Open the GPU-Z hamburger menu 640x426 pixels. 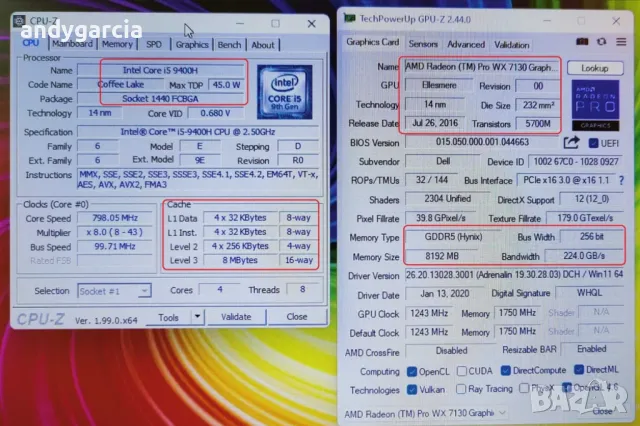[621, 42]
